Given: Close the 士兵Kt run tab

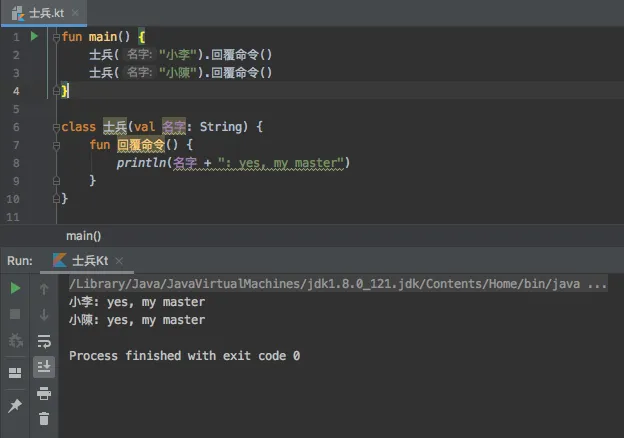Looking at the screenshot, I should coord(119,261).
